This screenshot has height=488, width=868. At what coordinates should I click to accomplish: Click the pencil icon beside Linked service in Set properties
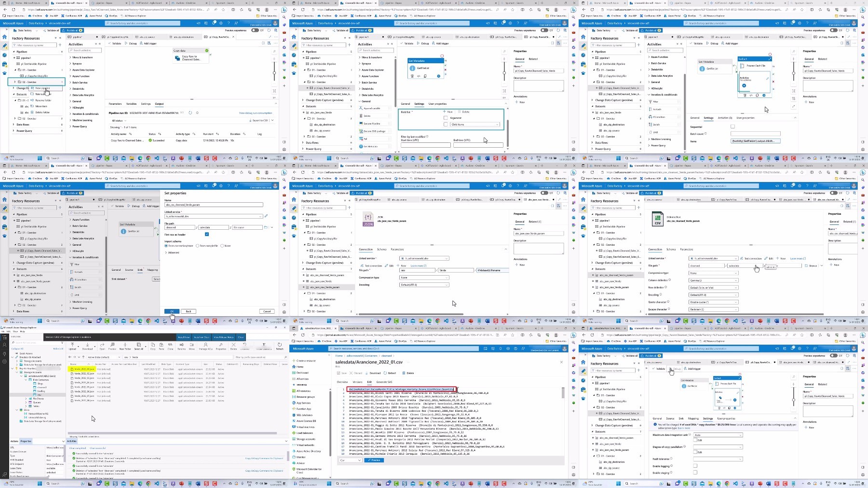pos(266,216)
